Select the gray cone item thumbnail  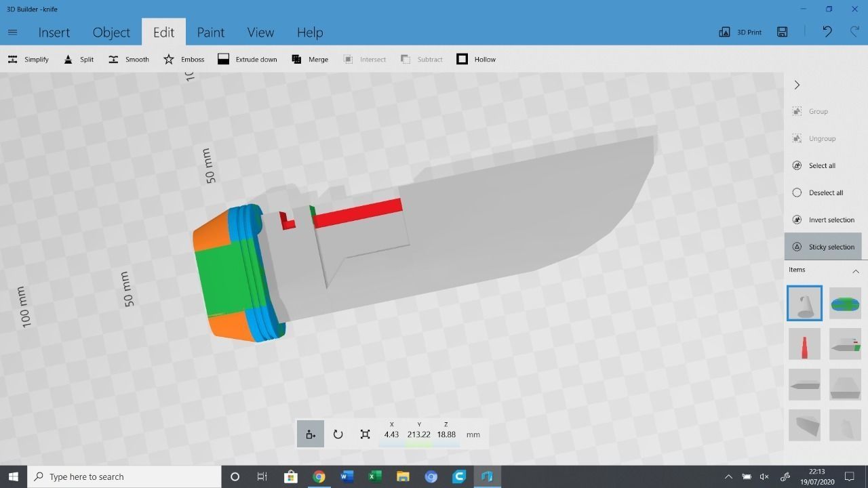coord(804,303)
